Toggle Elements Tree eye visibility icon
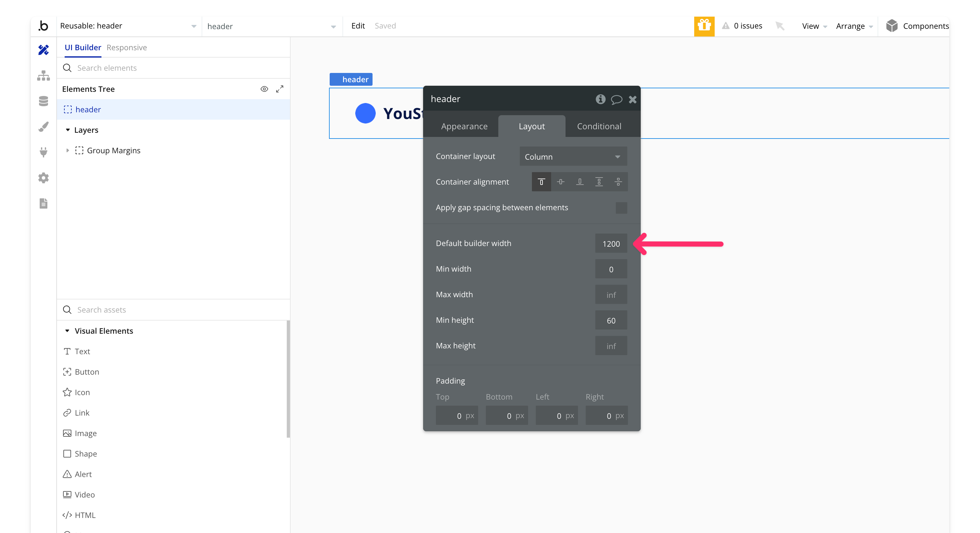980x533 pixels. [x=264, y=89]
